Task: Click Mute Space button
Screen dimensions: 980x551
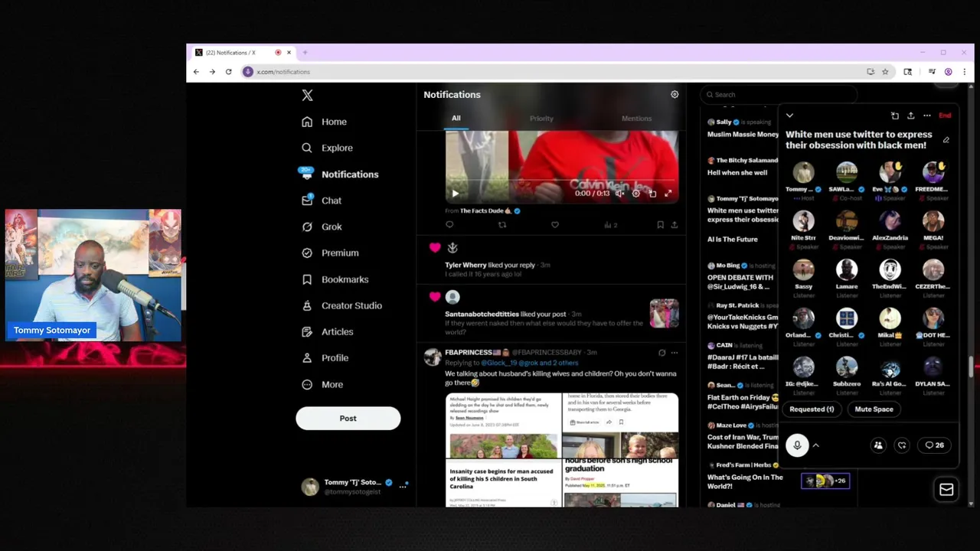Action: point(874,409)
